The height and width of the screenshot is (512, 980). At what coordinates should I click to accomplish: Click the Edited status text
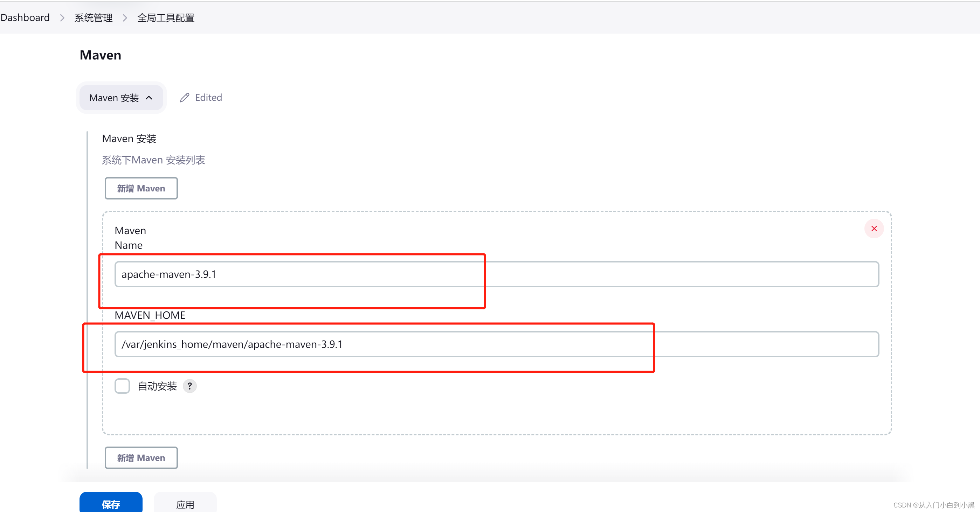pos(208,98)
